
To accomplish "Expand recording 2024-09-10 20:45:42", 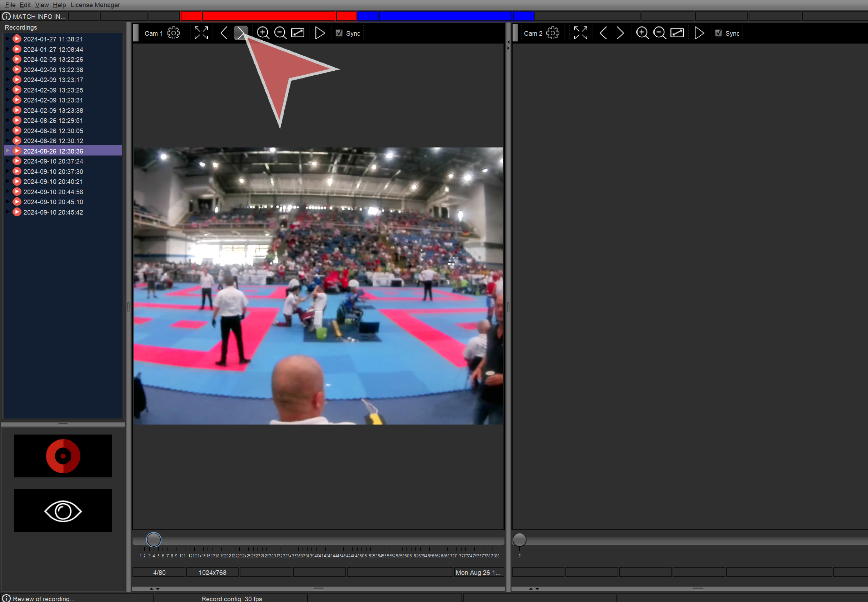I will click(8, 212).
